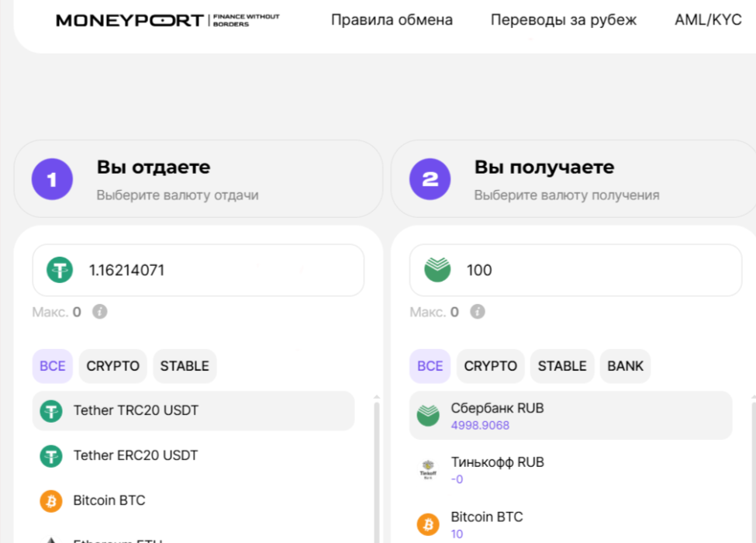Click info icon next to receive Макс. 0
The image size is (756, 543).
[478, 312]
